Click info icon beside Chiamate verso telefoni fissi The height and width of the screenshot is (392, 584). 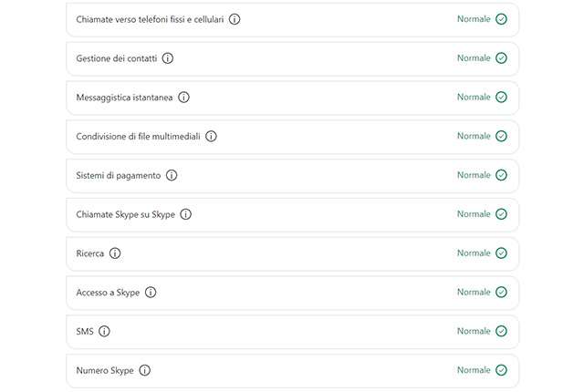click(x=235, y=19)
